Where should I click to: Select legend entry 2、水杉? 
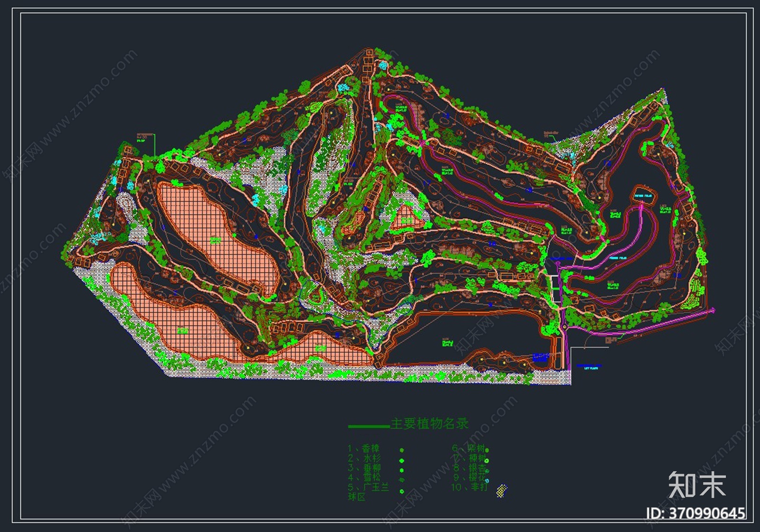point(364,458)
